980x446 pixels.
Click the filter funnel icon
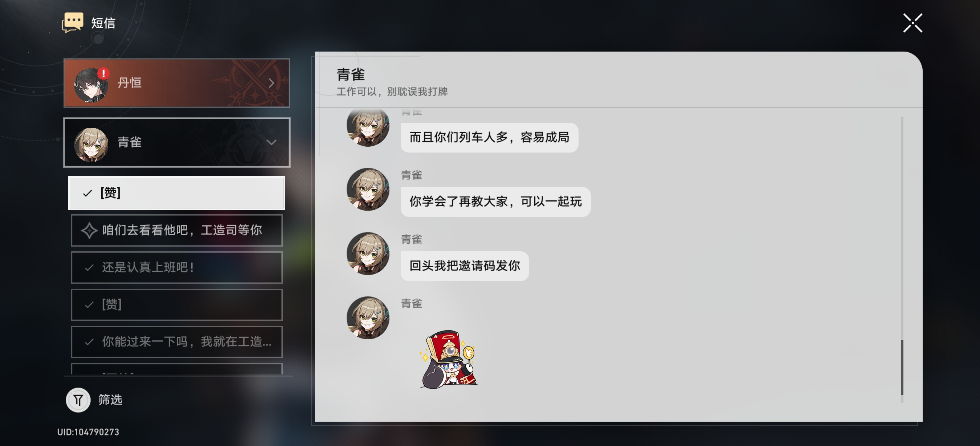coord(78,400)
